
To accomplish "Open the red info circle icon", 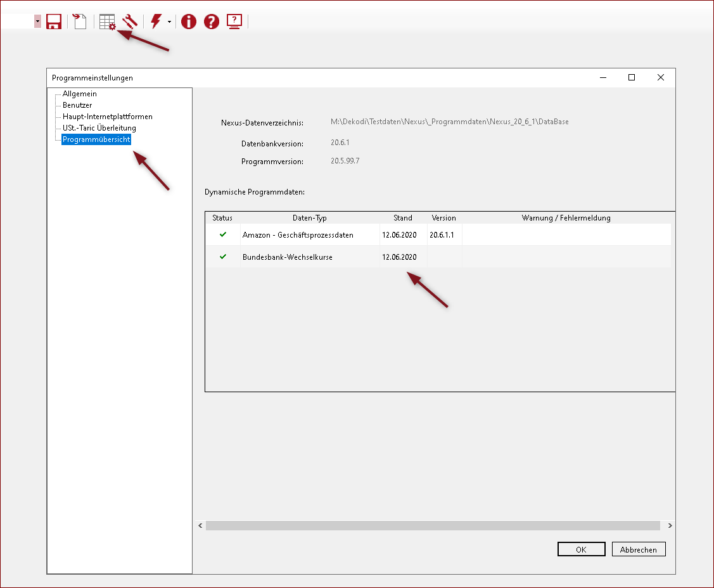I will coord(189,22).
